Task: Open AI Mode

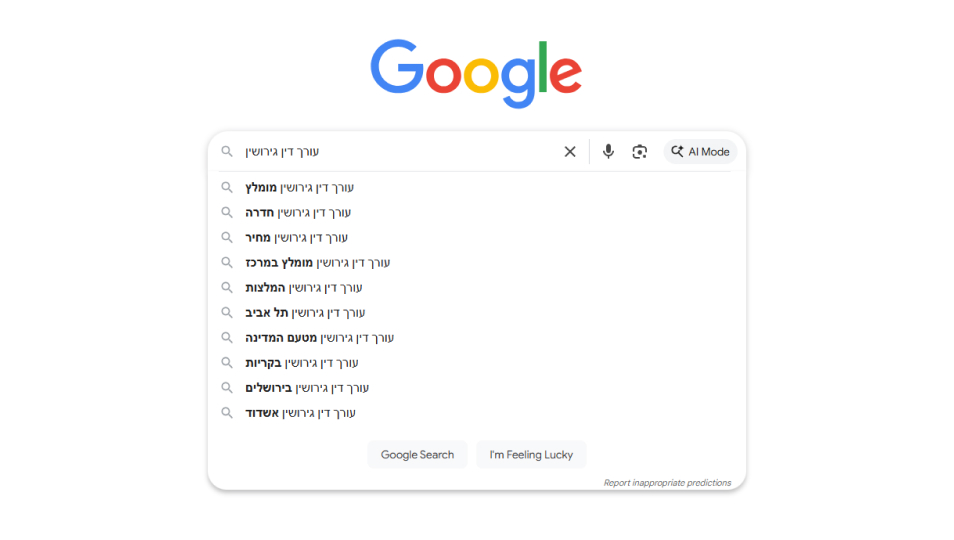Action: 700,152
